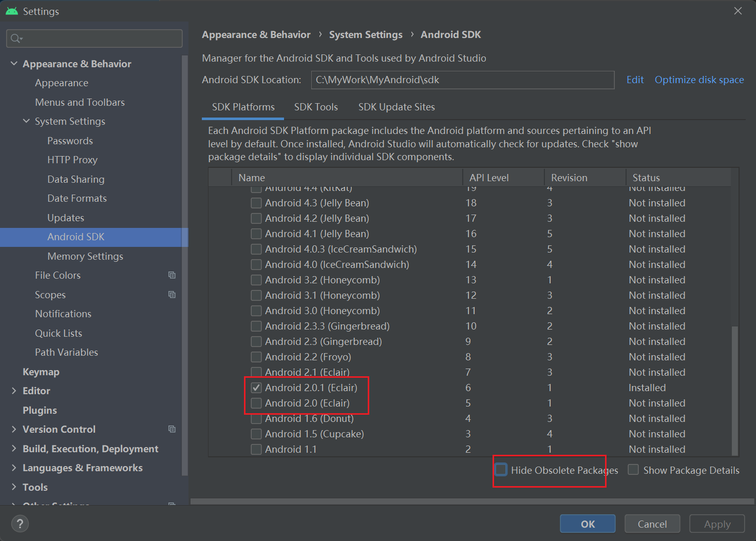Open the Updates settings page
The image size is (756, 541).
66,218
